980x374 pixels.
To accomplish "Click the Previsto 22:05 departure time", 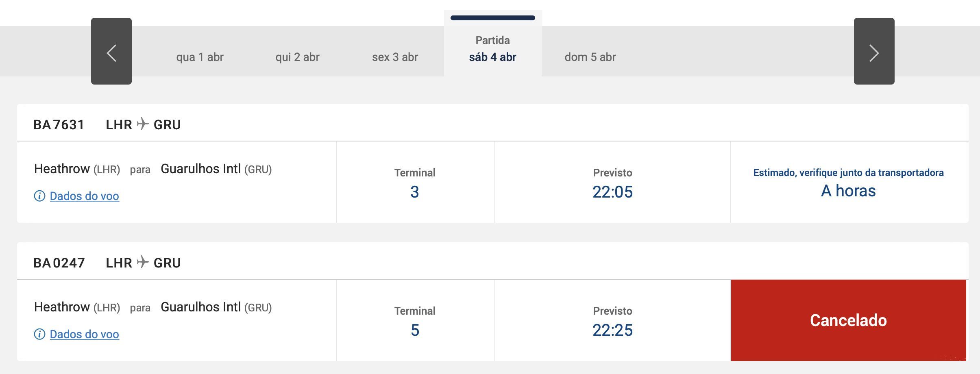I will point(612,192).
